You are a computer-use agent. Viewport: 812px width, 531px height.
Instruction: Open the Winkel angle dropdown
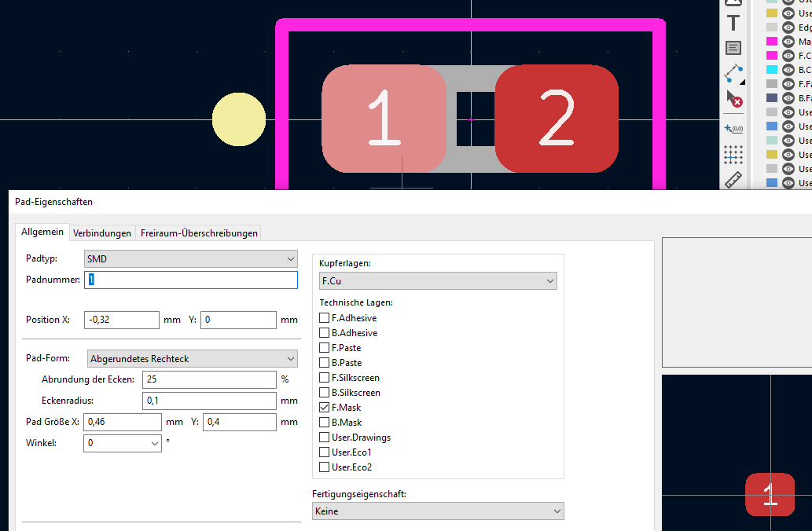(122, 443)
